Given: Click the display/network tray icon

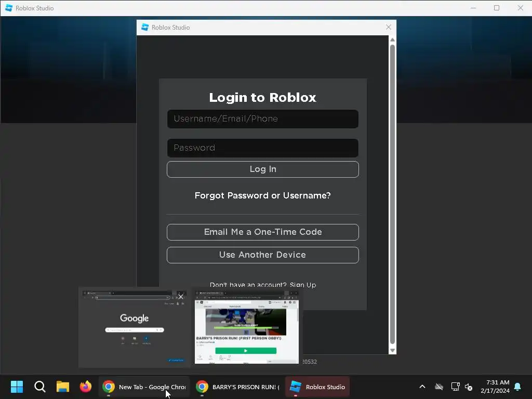Looking at the screenshot, I should coord(455,387).
